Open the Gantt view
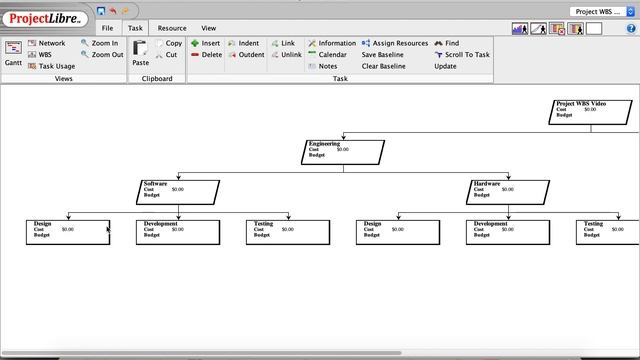Viewport: 640px width, 360px height. tap(13, 53)
